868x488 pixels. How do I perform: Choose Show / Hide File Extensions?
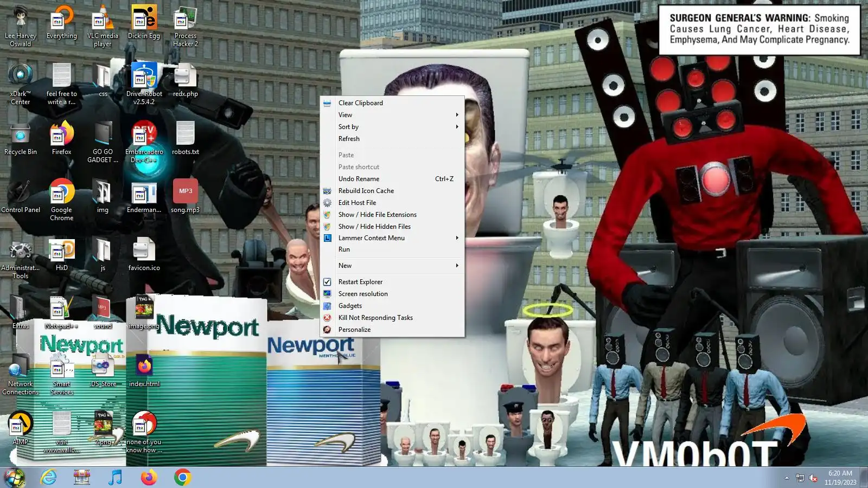click(392, 215)
